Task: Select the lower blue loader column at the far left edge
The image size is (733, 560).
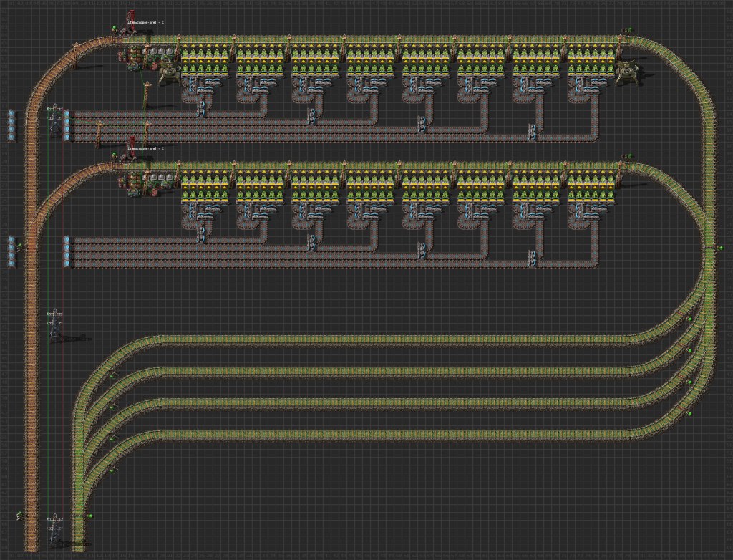Action: (11, 251)
